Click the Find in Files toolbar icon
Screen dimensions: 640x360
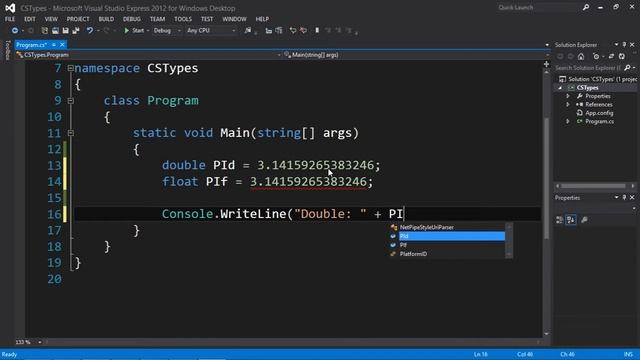click(248, 31)
